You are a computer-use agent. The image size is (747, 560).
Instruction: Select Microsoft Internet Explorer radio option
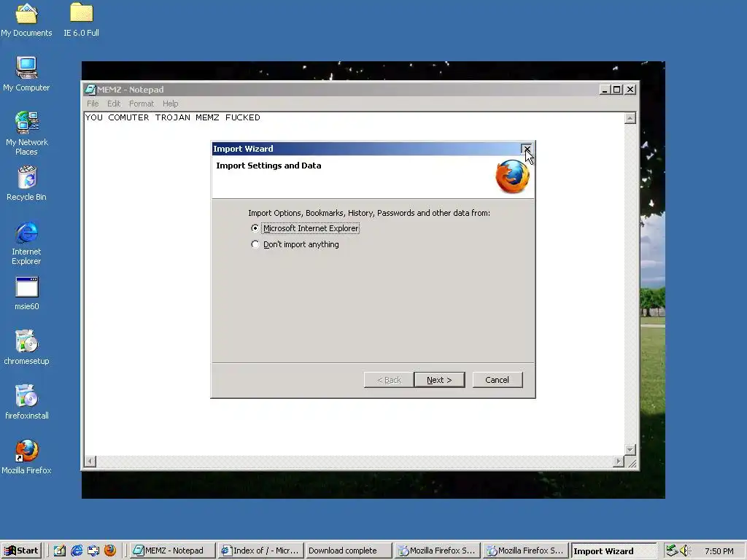click(x=306, y=228)
